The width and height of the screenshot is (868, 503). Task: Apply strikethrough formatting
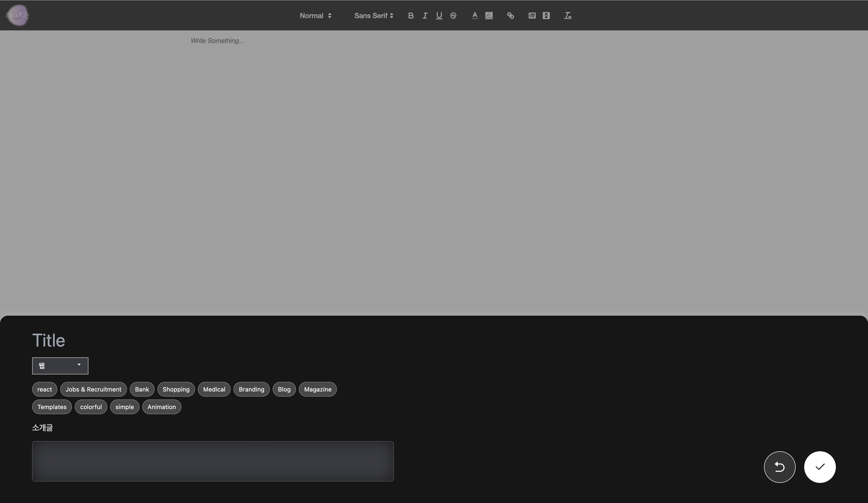pos(453,16)
